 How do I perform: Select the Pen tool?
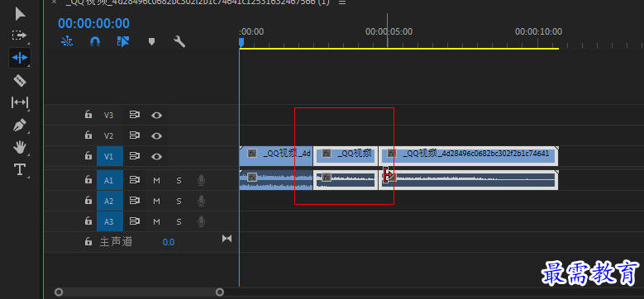(x=20, y=125)
